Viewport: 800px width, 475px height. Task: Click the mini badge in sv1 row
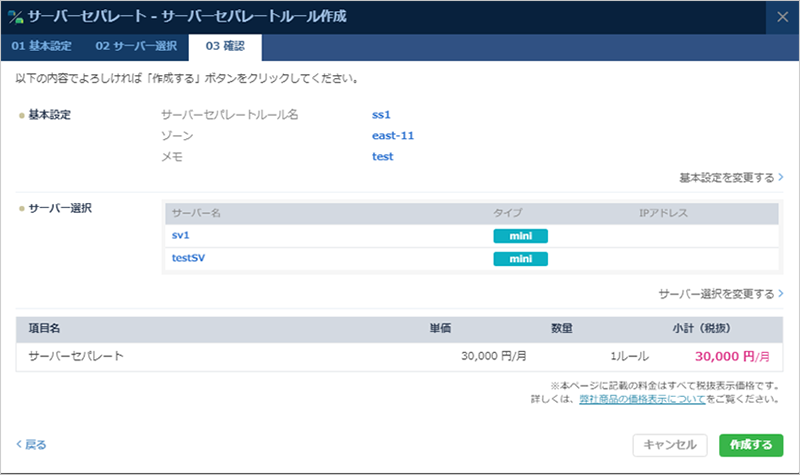point(520,237)
